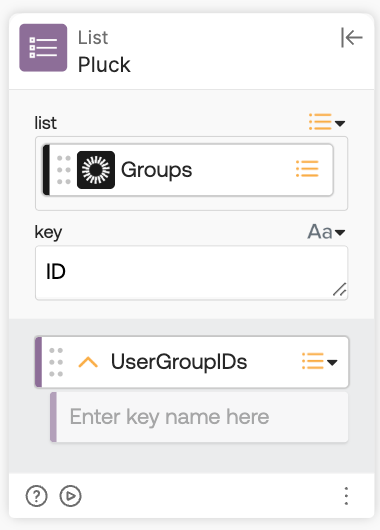Open the list input type dropdown
Viewport: 380px width, 530px height.
click(327, 122)
